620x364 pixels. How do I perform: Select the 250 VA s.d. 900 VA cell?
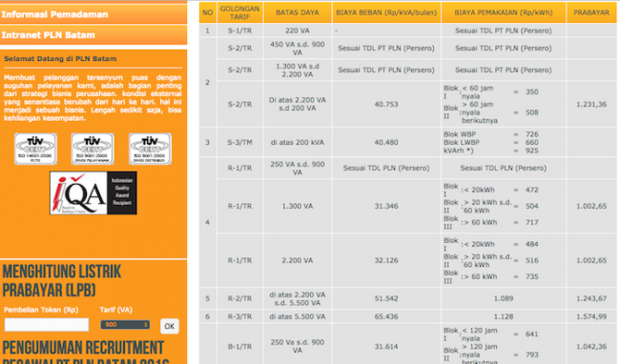[x=298, y=168]
